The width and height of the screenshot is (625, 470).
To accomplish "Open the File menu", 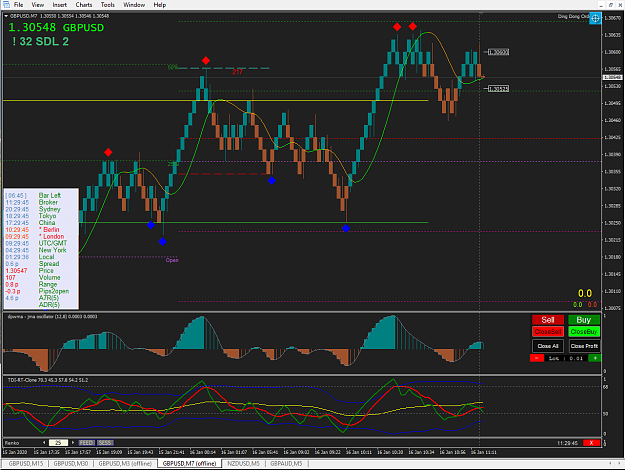I will point(18,5).
